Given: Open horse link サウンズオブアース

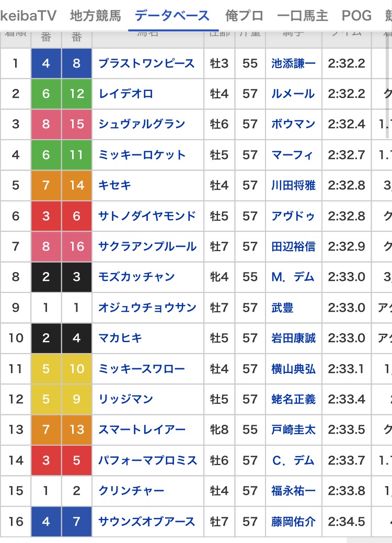Looking at the screenshot, I should click(x=146, y=522).
